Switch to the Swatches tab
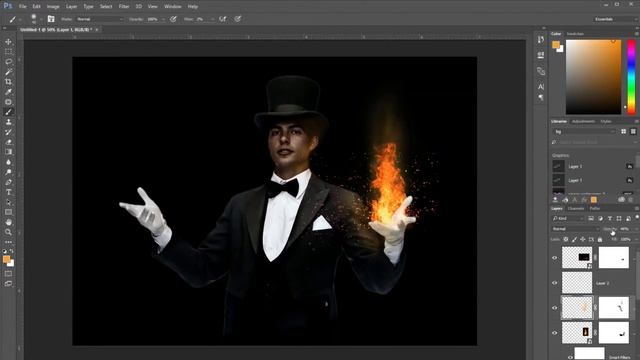Screen dimensions: 640x360 click(x=576, y=33)
